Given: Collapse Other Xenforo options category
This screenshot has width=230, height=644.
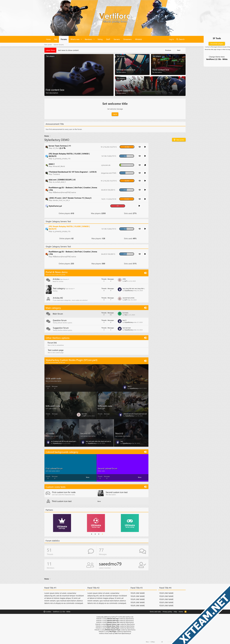Looking at the screenshot, I should (x=146, y=338).
